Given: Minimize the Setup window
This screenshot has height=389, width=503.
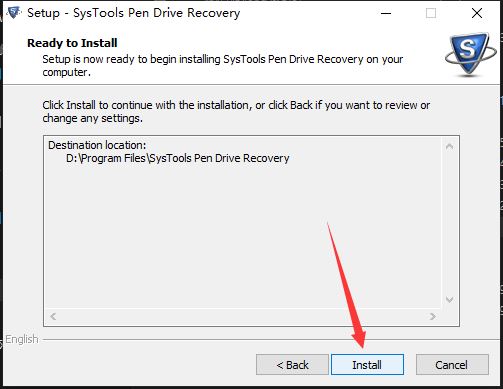Looking at the screenshot, I should point(386,13).
